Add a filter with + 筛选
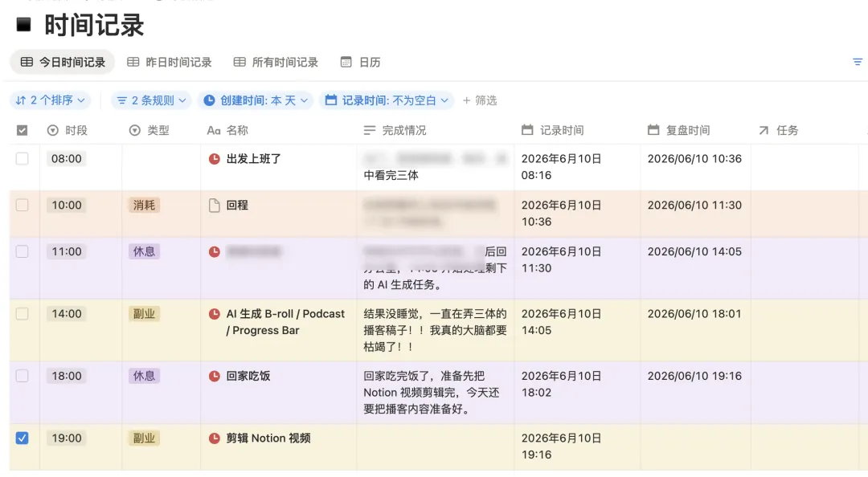 tap(479, 100)
